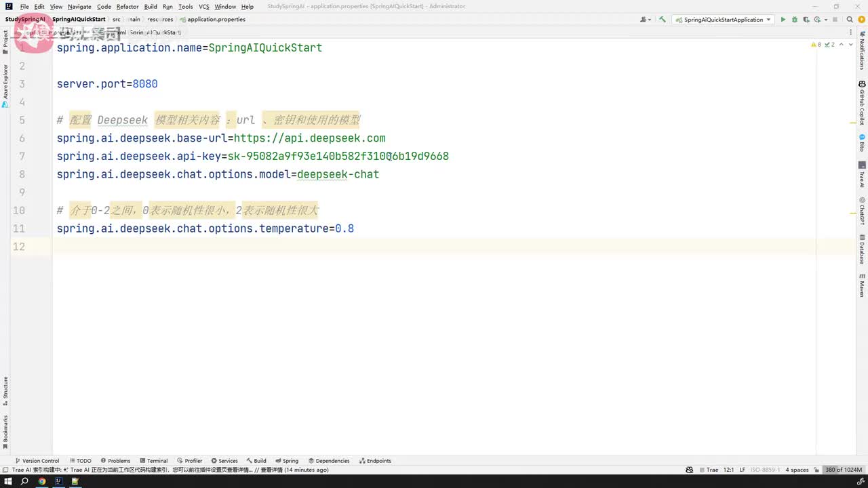This screenshot has width=868, height=488.
Task: Open the Code menu
Action: [x=104, y=7]
